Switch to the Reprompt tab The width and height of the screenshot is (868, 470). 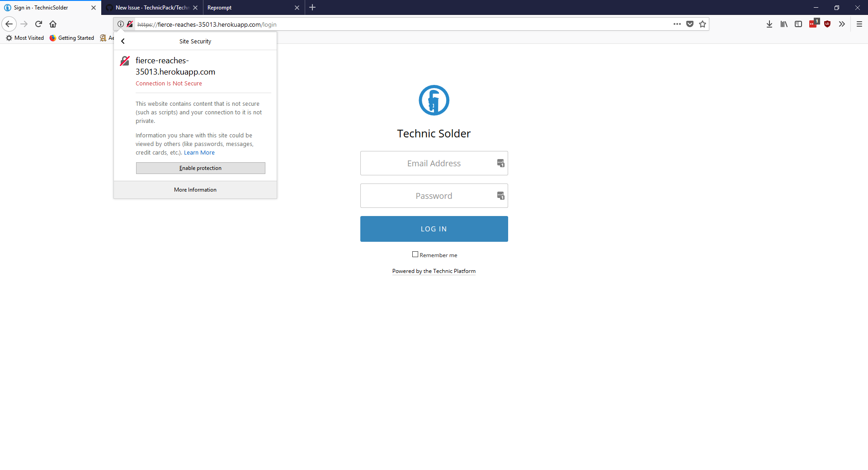[x=249, y=8]
